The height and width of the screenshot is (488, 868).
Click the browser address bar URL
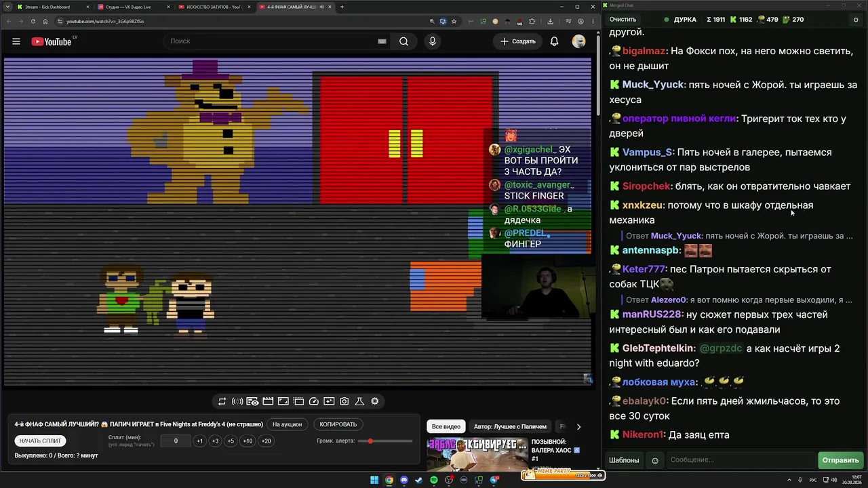coord(105,21)
